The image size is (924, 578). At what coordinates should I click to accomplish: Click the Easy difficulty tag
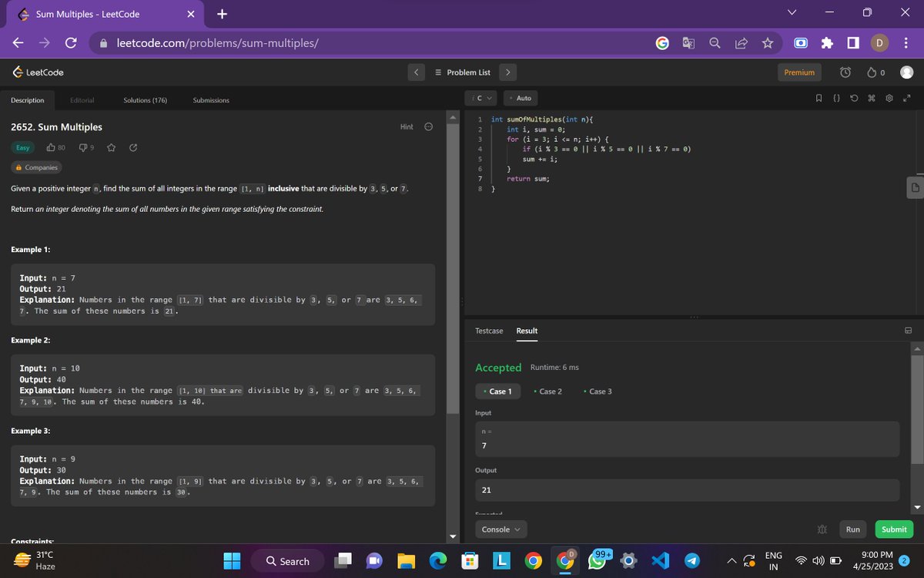click(23, 147)
